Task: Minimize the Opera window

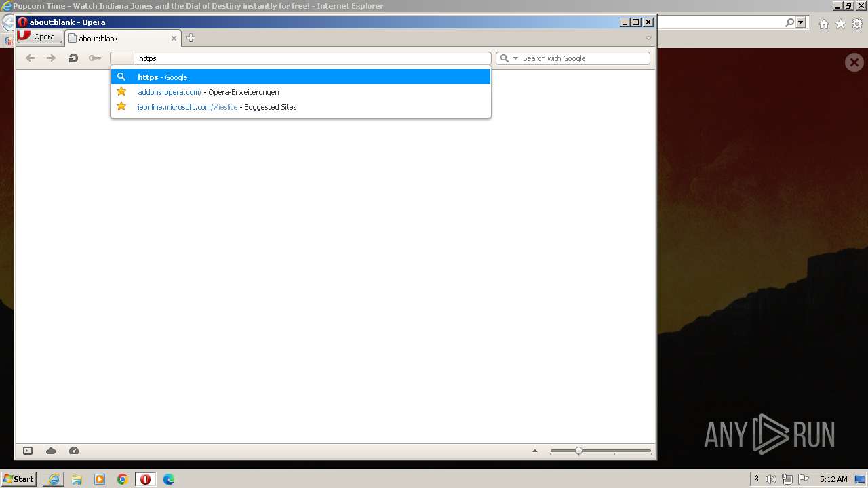Action: pos(625,22)
